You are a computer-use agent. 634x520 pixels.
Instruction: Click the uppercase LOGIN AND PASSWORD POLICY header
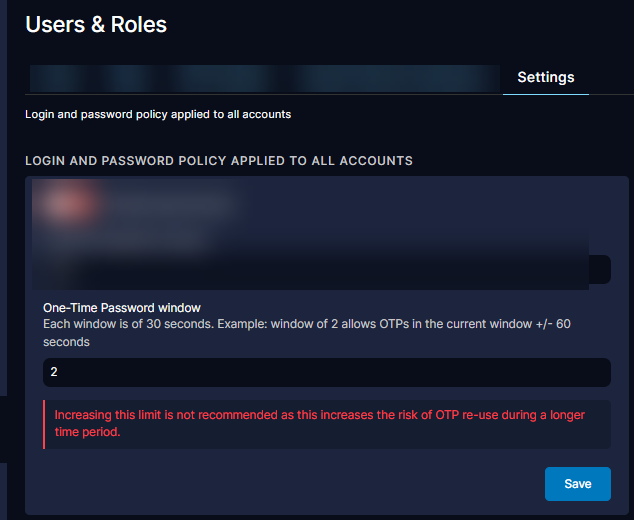point(219,160)
